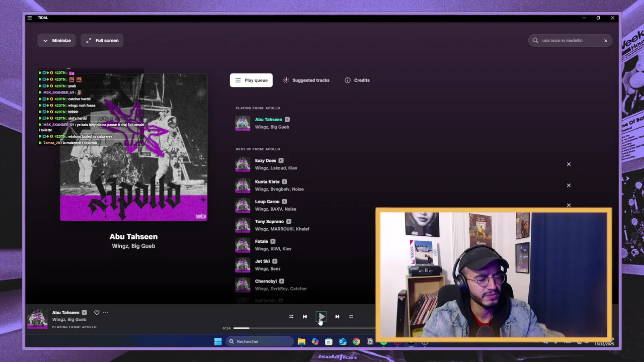Screen dimensions: 644x362
Task: Click the Apollo album cover art
Action: (x=133, y=147)
